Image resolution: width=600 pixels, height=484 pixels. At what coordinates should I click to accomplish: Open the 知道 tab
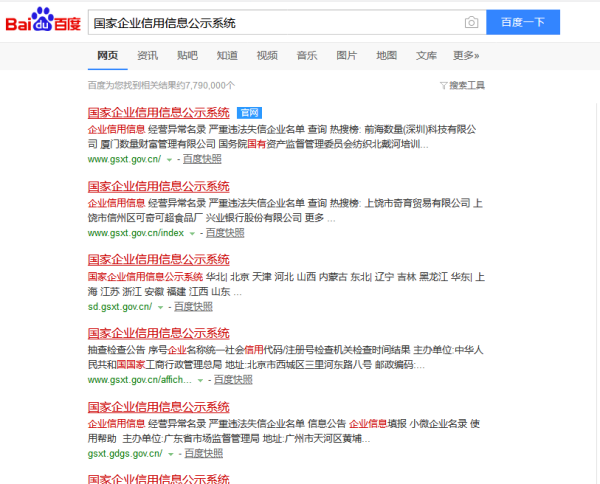click(227, 55)
